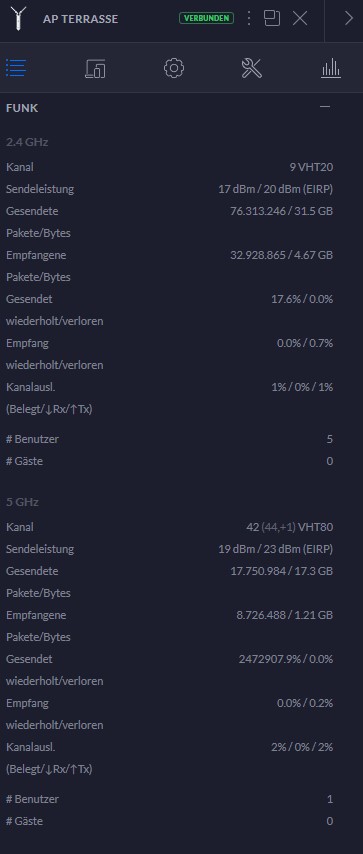Expand panel with right chevron arrow
Screen dimensions: 363x854
point(349,18)
